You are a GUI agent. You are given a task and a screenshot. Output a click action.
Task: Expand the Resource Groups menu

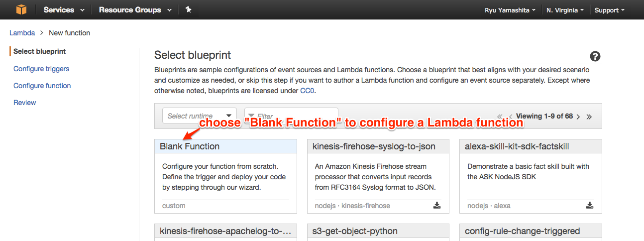[135, 10]
